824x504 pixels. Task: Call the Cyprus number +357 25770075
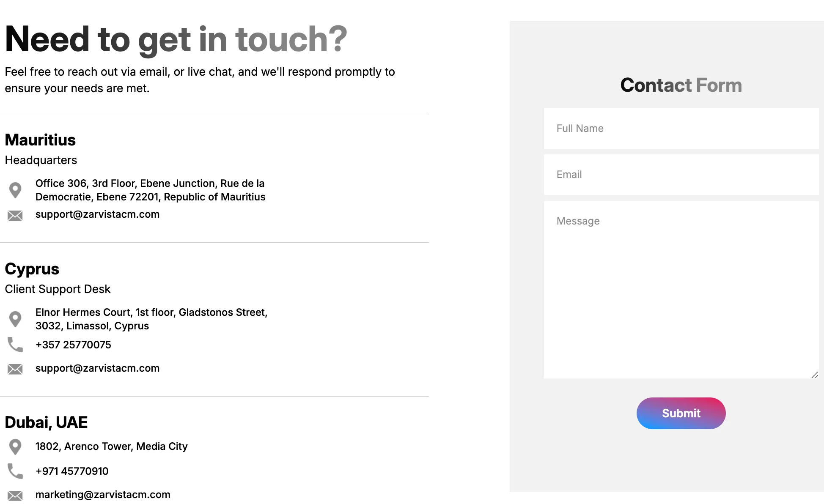click(73, 345)
